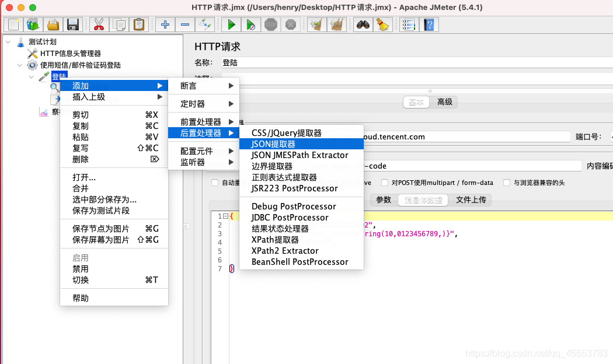Choose 合并 from context menu
Viewport: 613px width, 364px height.
tap(114, 188)
